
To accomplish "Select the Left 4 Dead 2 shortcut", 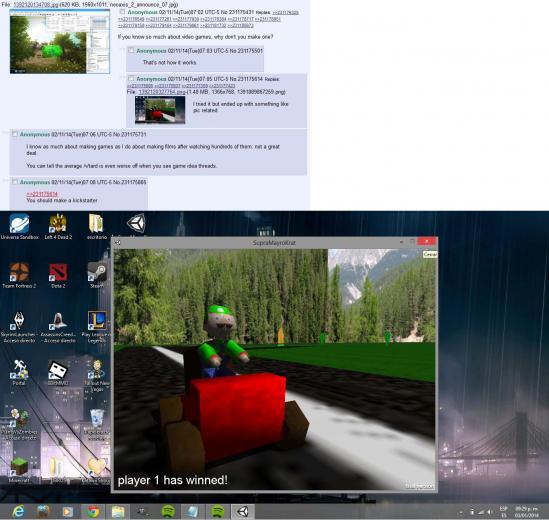I will [58, 226].
